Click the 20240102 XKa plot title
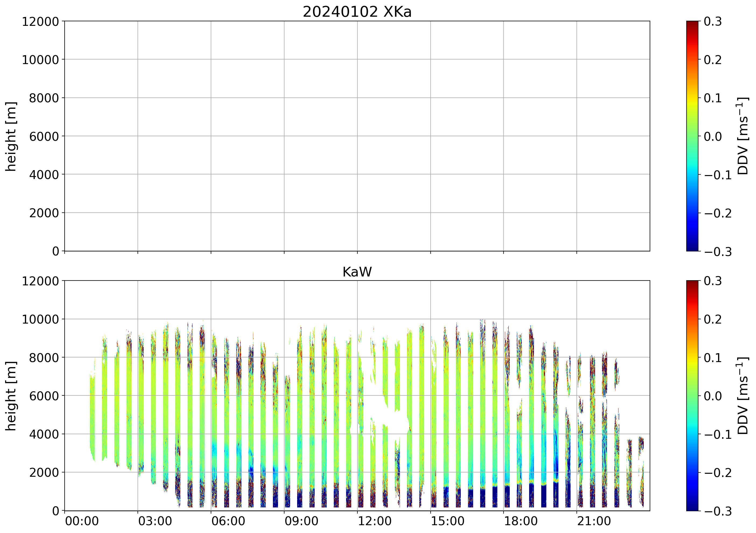Viewport: 756px width, 533px height. (357, 12)
